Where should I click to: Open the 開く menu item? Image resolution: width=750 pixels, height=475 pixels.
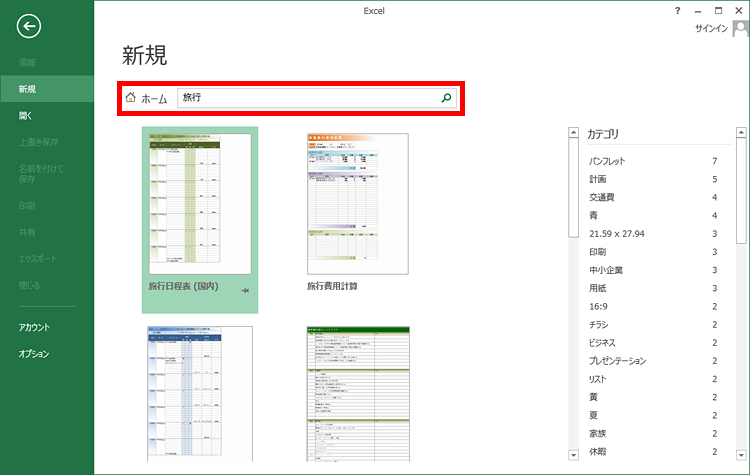pos(26,116)
